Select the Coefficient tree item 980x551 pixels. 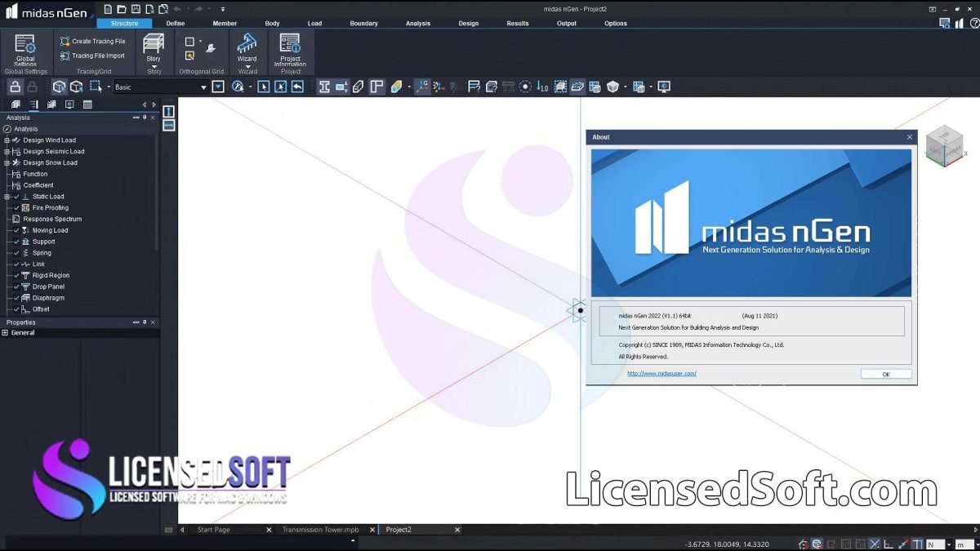tap(38, 185)
